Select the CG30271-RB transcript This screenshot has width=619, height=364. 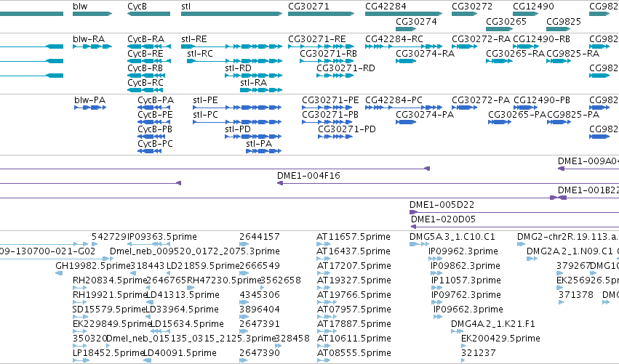(x=327, y=61)
